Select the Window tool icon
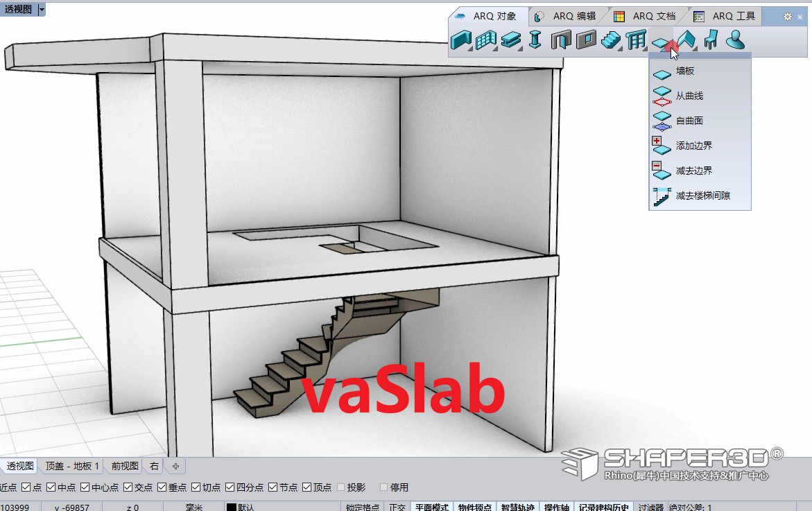The width and height of the screenshot is (812, 511). [586, 40]
